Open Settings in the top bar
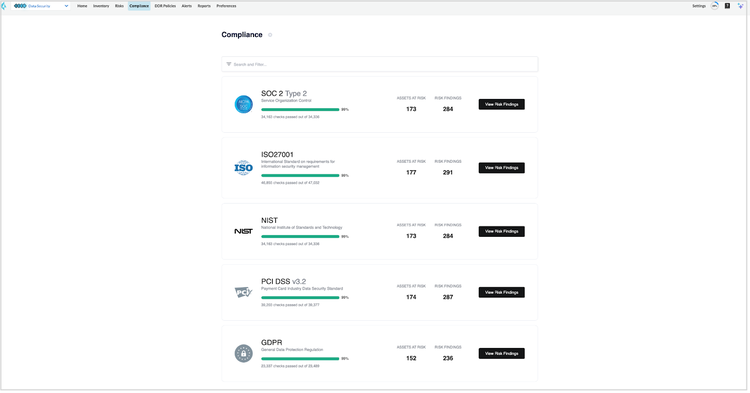This screenshot has height=393, width=750. pos(699,6)
